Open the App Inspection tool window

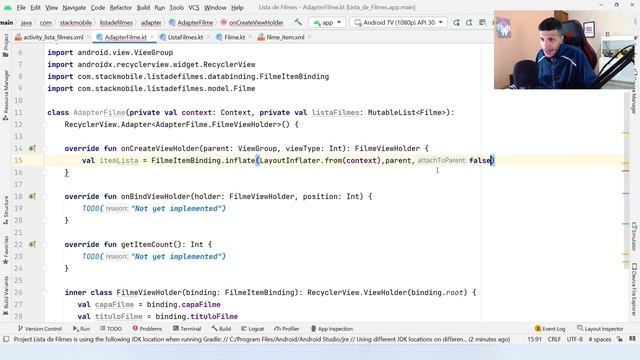331,329
